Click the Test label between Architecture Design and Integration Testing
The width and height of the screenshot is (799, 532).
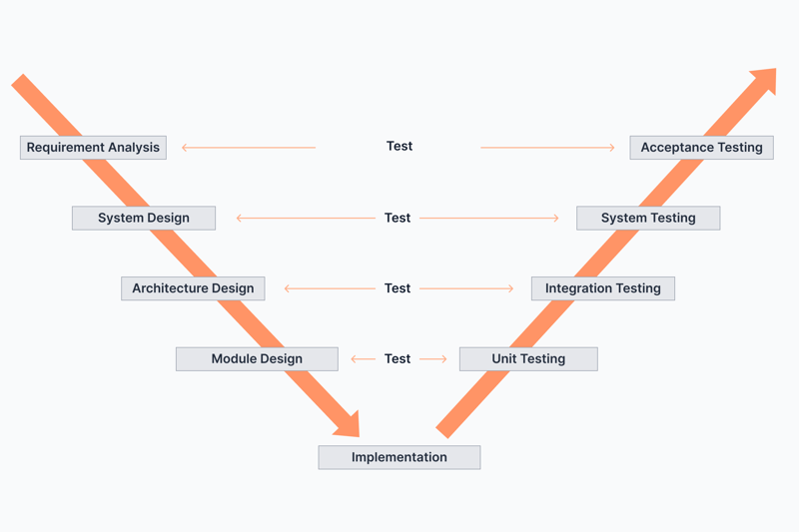click(398, 288)
